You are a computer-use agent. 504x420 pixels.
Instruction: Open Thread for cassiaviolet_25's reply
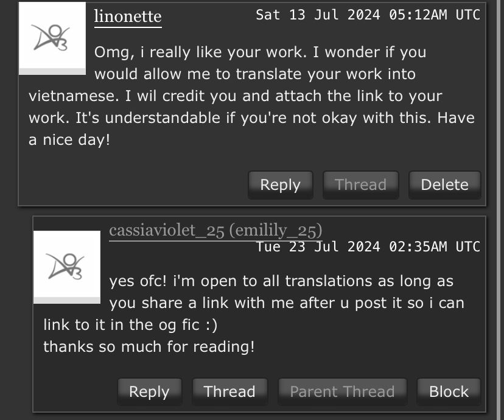point(229,391)
